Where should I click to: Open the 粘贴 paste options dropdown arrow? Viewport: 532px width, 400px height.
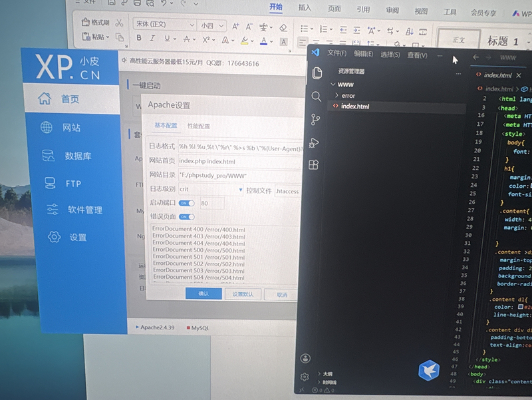pos(108,37)
